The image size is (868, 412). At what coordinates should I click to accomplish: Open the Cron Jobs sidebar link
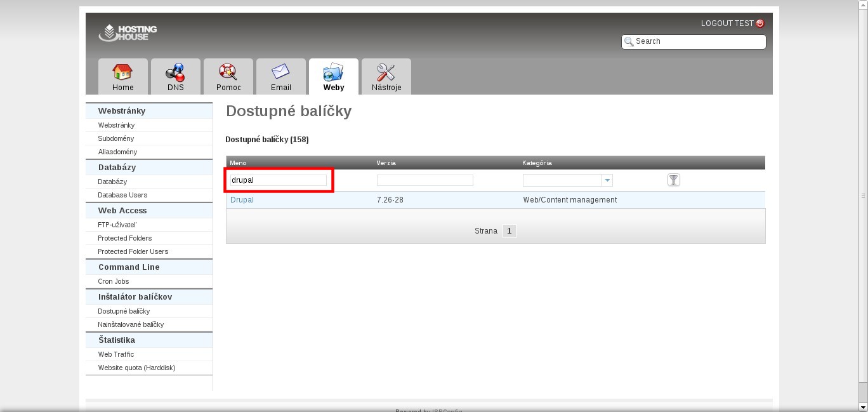[114, 281]
